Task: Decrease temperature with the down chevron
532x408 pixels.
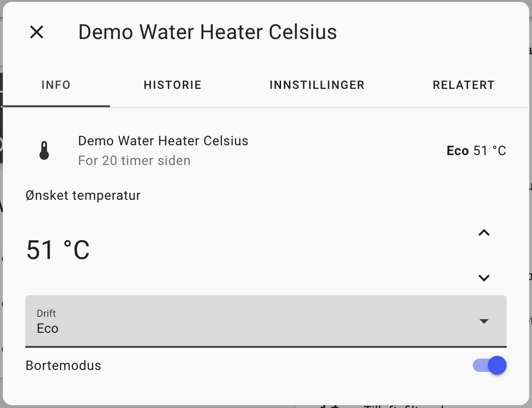Action: coord(484,278)
